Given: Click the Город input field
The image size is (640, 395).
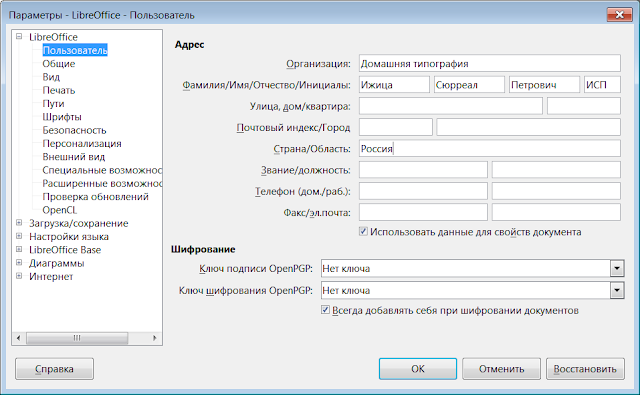Looking at the screenshot, I should 529,127.
